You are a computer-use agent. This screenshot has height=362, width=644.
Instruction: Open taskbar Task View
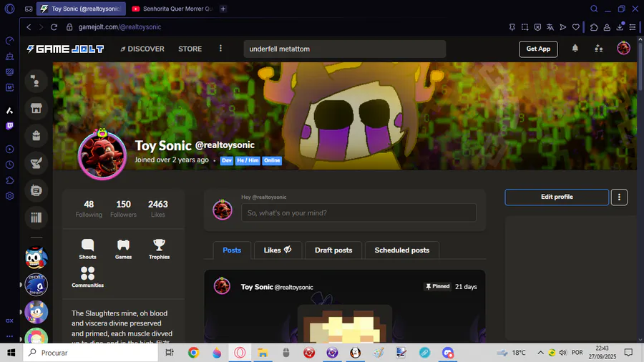tap(169, 353)
